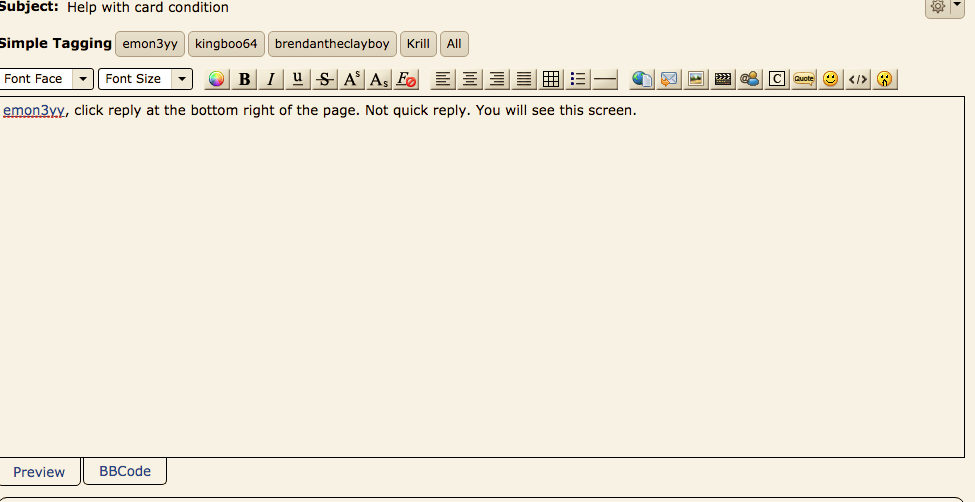
Task: Switch to the Preview tab
Action: (39, 472)
